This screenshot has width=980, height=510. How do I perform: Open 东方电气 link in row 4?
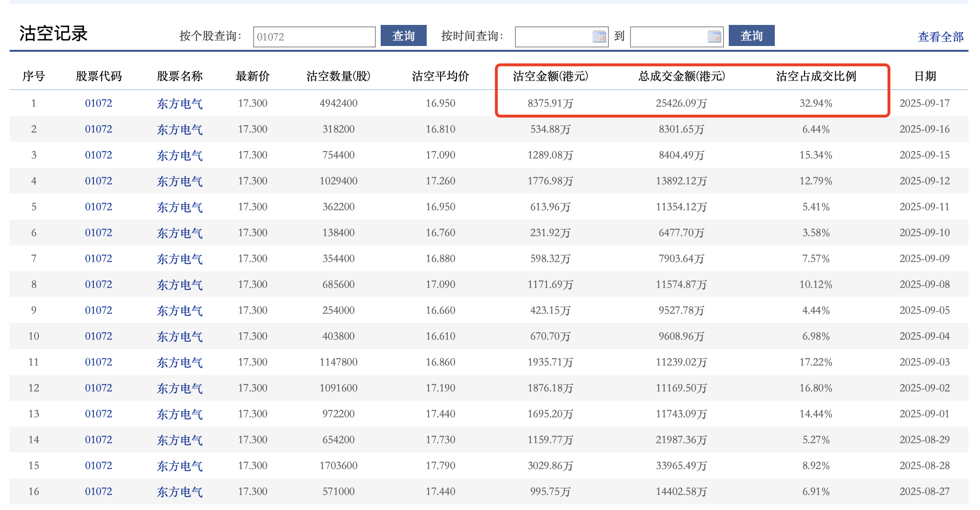[180, 181]
